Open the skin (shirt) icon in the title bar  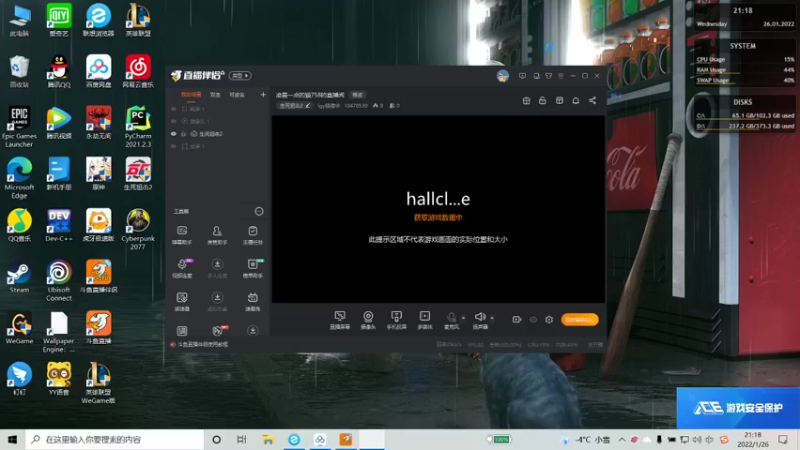click(x=548, y=76)
